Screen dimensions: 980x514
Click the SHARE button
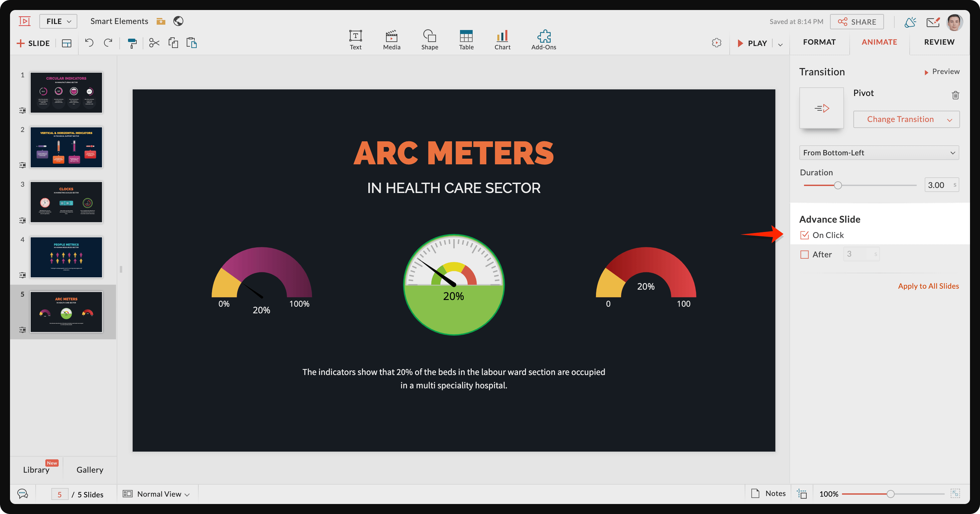[x=857, y=22]
